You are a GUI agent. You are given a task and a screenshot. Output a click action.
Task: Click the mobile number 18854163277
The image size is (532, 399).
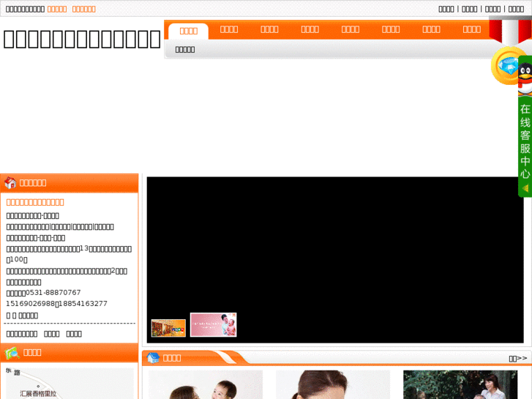[x=83, y=304]
